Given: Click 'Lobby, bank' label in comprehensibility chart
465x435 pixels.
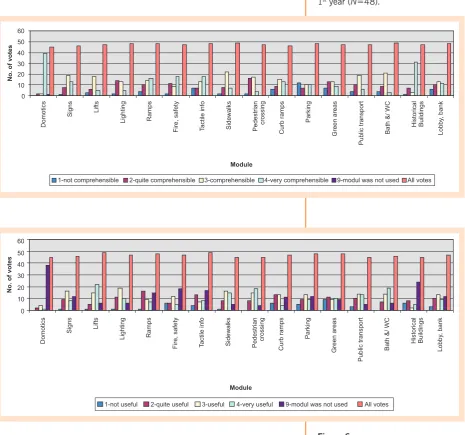Looking at the screenshot, I should [441, 118].
